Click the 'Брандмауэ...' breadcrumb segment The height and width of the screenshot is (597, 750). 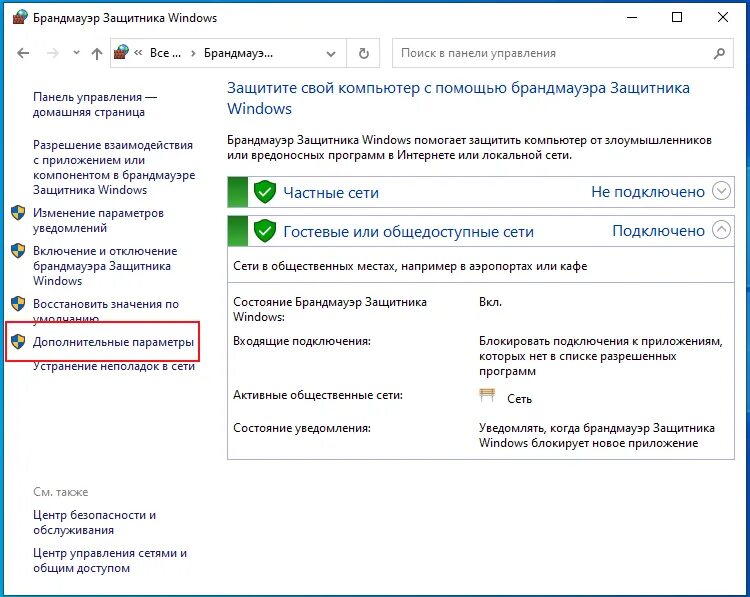[x=238, y=53]
